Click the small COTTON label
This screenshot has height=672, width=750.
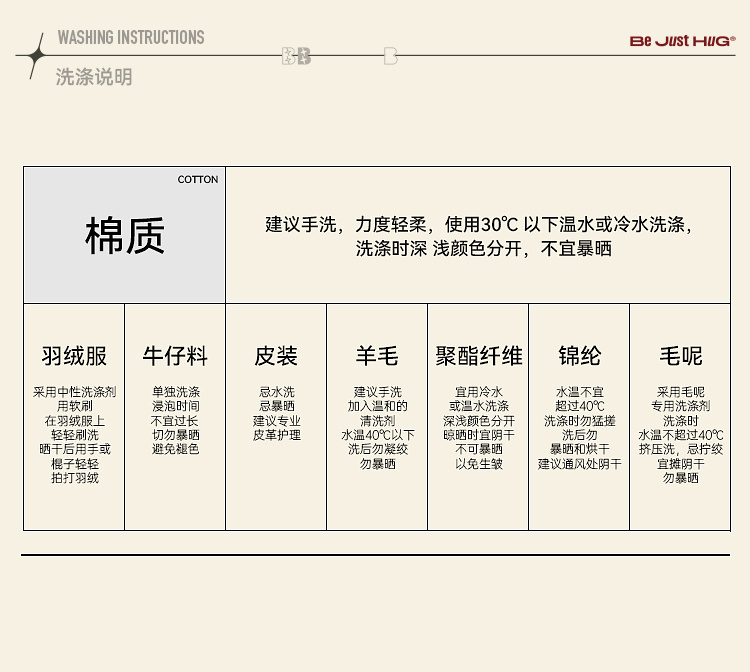[197, 180]
